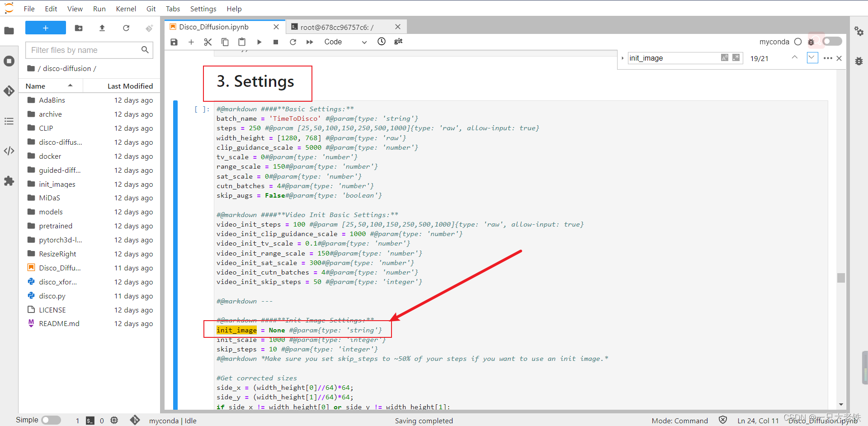Close the search box
The width and height of the screenshot is (868, 426).
click(x=839, y=58)
